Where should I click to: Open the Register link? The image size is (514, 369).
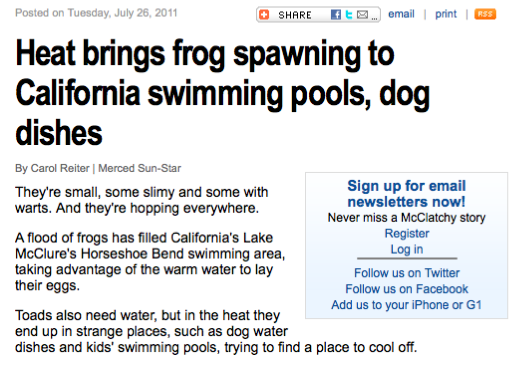[407, 233]
